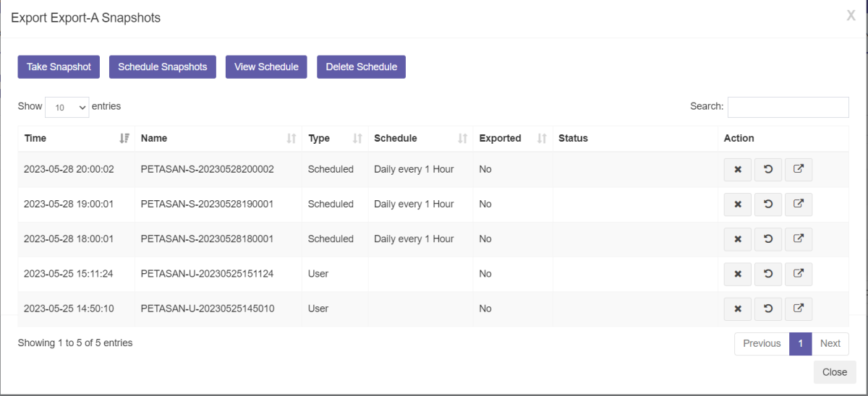
Task: Click the Take Snapshot button
Action: pyautogui.click(x=59, y=66)
